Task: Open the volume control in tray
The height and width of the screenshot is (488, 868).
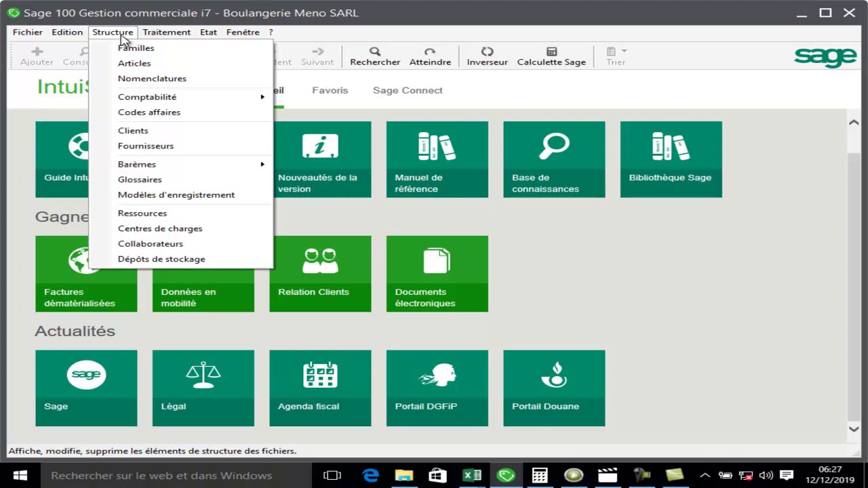Action: coord(766,475)
